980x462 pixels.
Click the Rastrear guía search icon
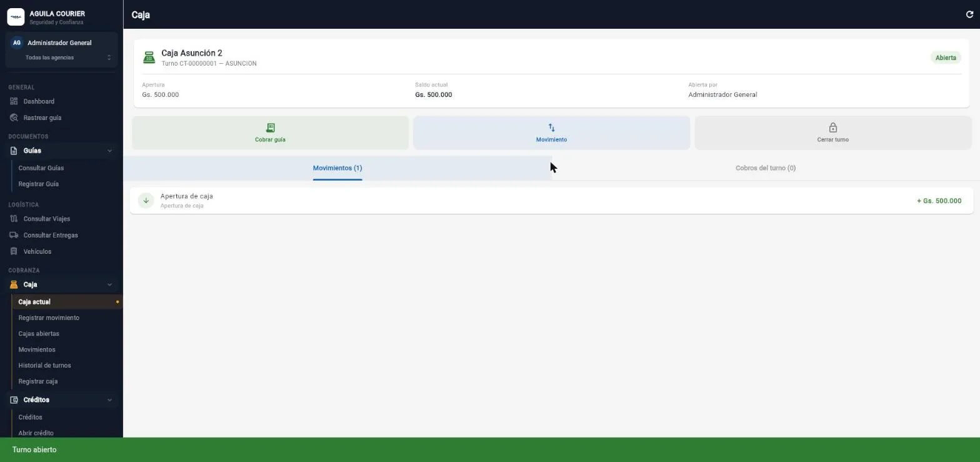pos(14,118)
